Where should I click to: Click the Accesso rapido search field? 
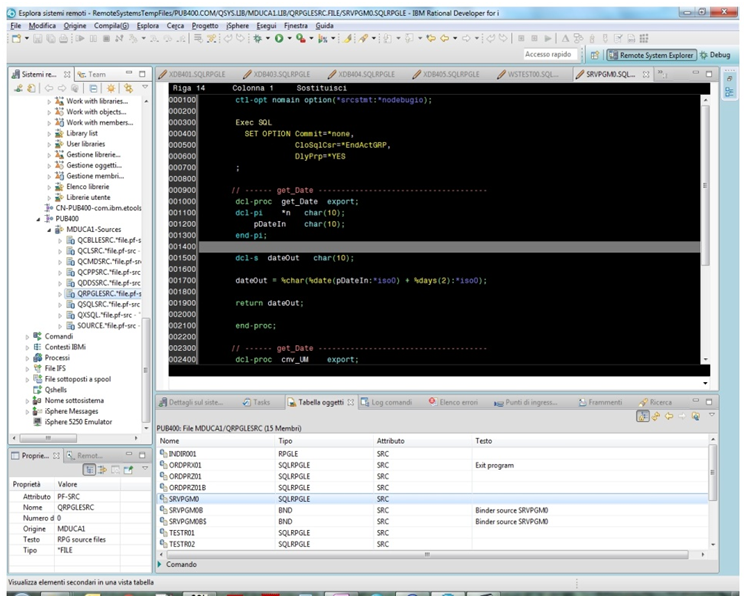(550, 55)
